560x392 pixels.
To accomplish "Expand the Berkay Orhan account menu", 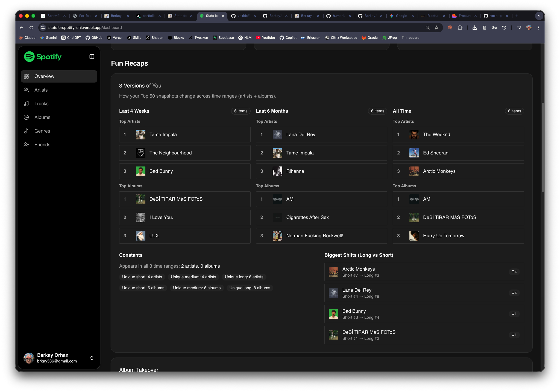I will pos(92,358).
